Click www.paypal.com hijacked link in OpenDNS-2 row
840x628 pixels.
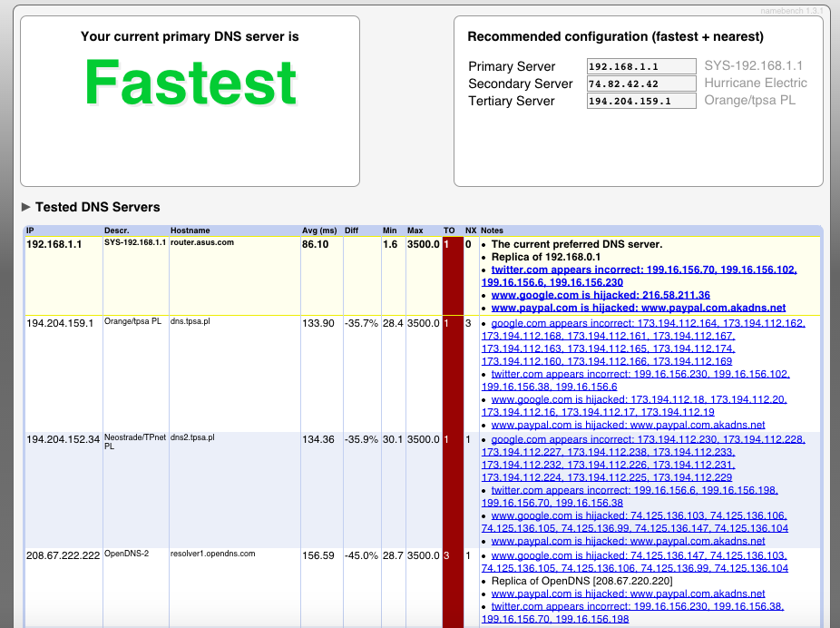[x=628, y=594]
